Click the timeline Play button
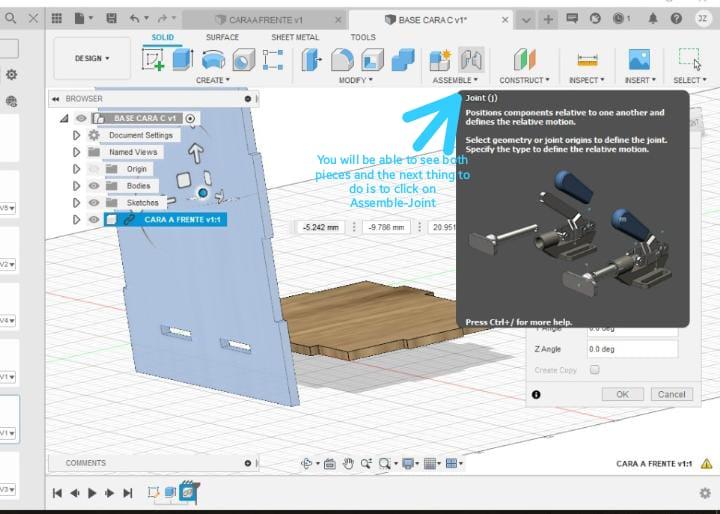The height and width of the screenshot is (514, 720). [92, 493]
